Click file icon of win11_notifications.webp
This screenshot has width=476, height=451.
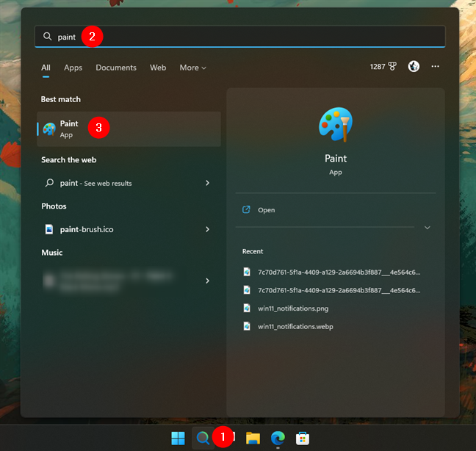click(x=247, y=326)
